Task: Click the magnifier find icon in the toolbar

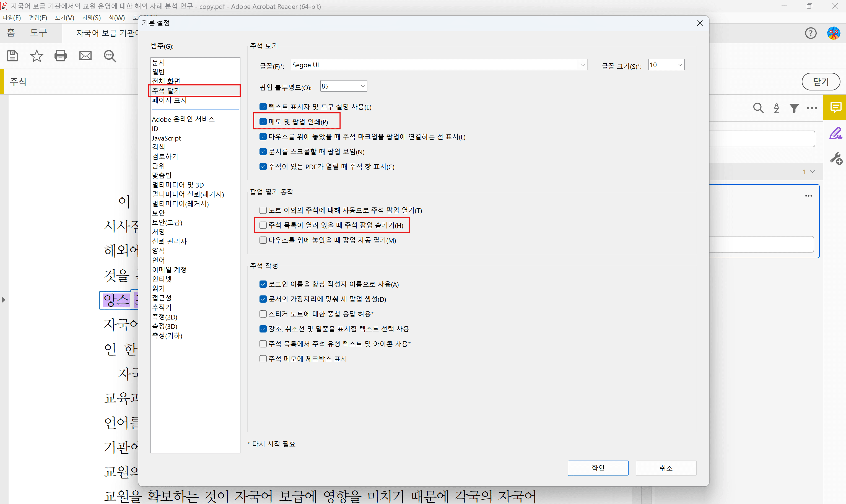Action: [x=110, y=56]
